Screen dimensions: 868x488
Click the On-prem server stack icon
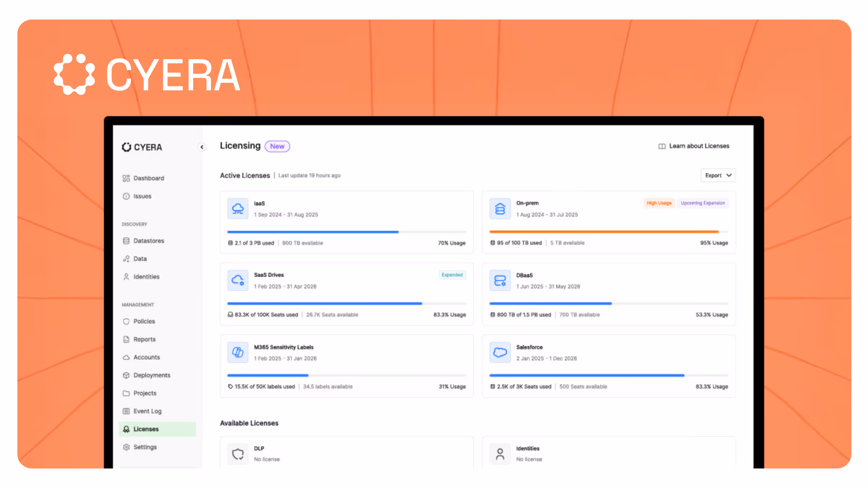click(x=500, y=209)
